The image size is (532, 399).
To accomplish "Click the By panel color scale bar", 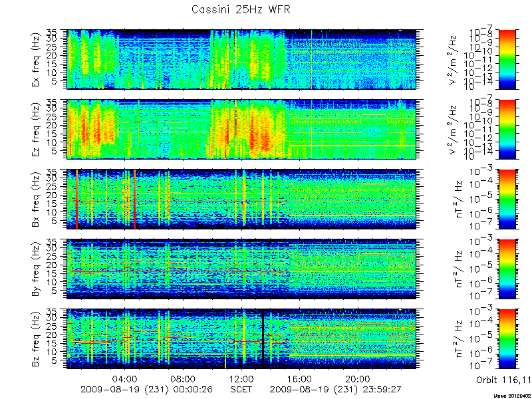I will pos(507,269).
